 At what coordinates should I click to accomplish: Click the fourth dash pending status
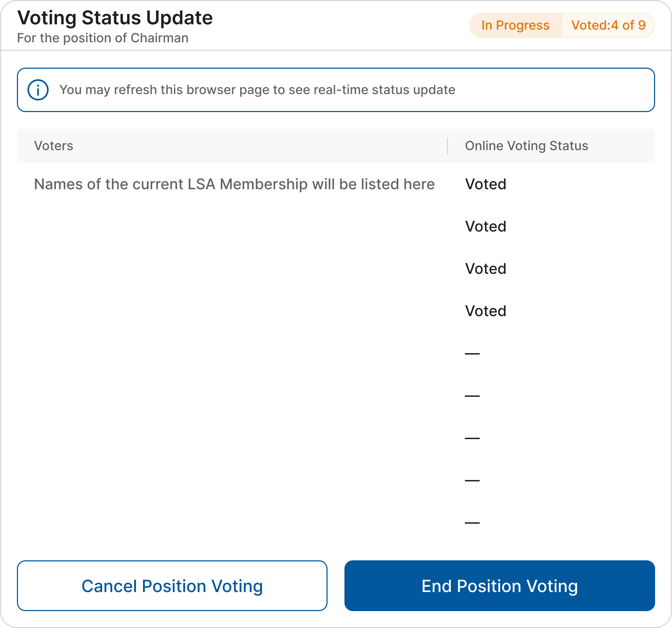coord(472,480)
